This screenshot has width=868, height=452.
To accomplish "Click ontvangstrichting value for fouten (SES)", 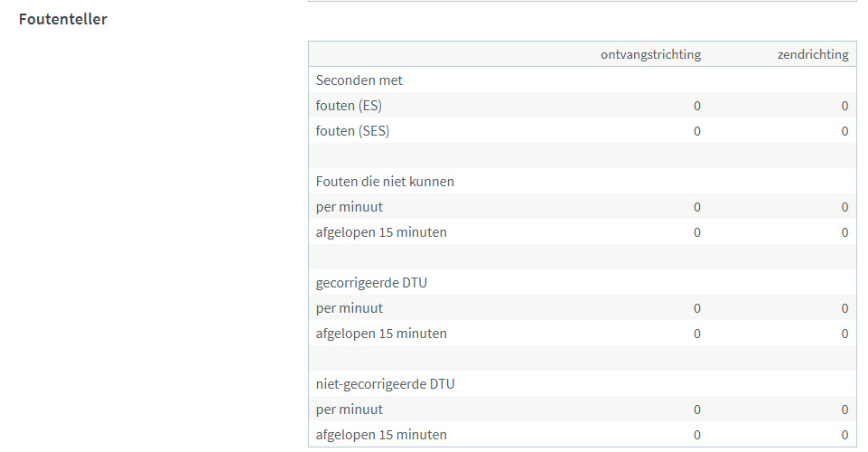I will point(697,131).
